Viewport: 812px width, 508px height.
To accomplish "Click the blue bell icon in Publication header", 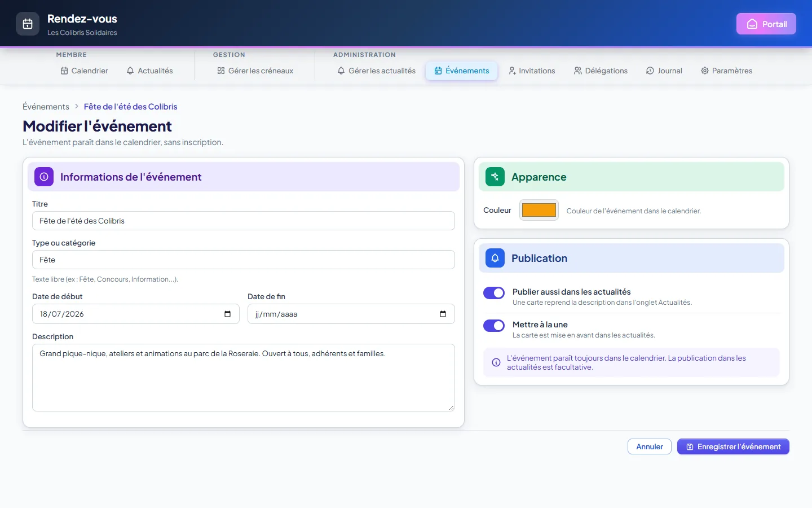I will pyautogui.click(x=495, y=258).
